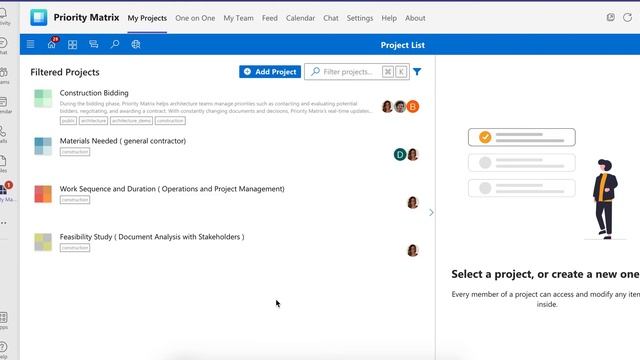Click the 'construction' tag under Materials Needed
640x360 pixels.
[x=75, y=152]
